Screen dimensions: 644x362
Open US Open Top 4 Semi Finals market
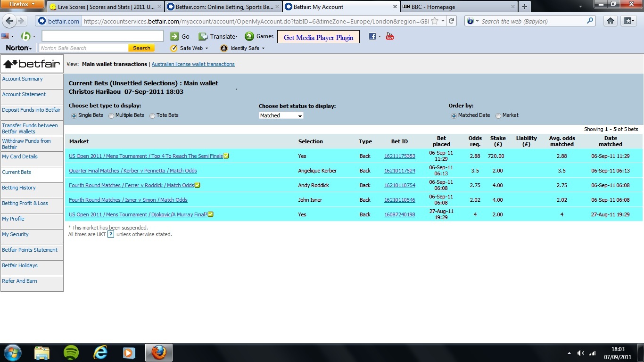tap(146, 156)
